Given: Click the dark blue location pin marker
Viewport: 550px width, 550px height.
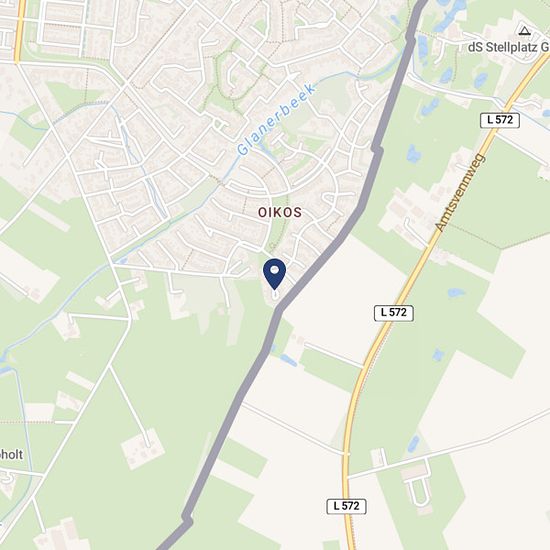Looking at the screenshot, I should click(275, 274).
